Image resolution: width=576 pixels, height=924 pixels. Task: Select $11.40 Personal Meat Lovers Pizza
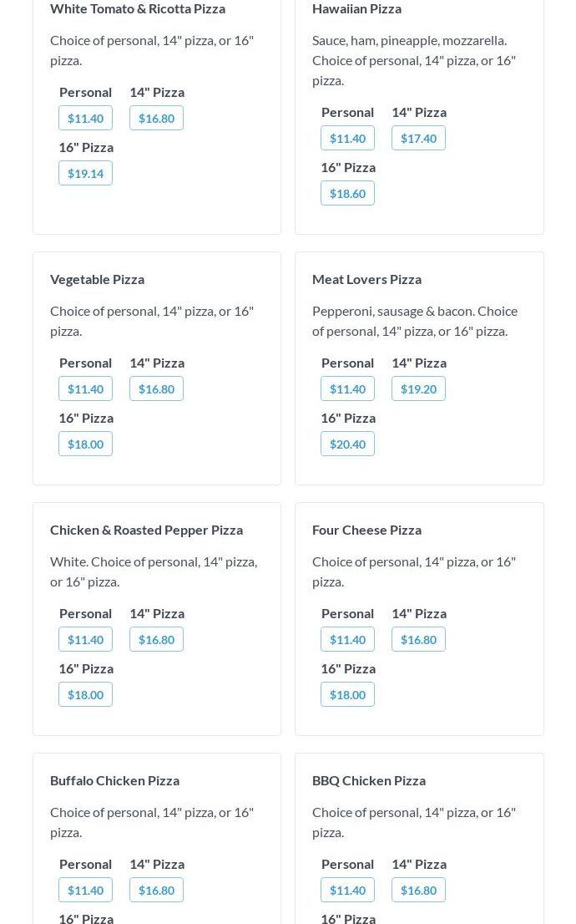pyautogui.click(x=347, y=388)
